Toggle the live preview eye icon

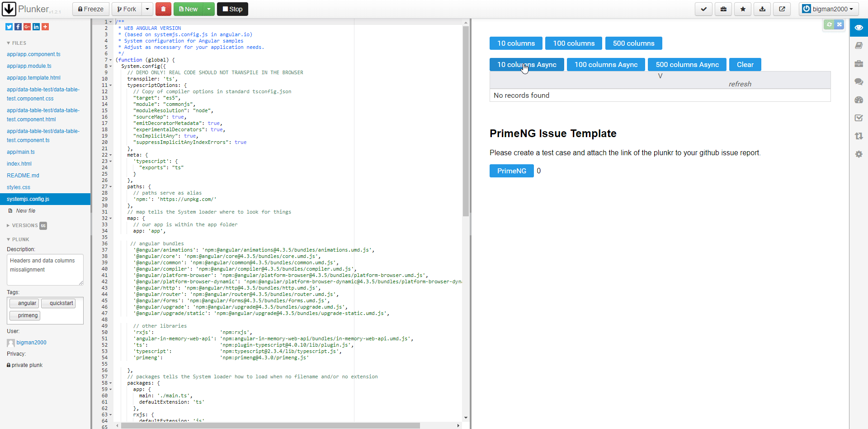coord(859,28)
